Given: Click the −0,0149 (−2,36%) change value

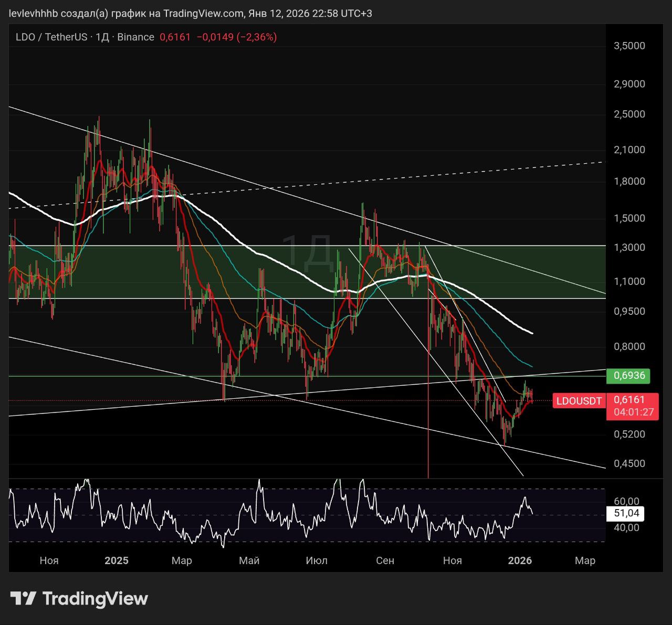Looking at the screenshot, I should coord(236,37).
